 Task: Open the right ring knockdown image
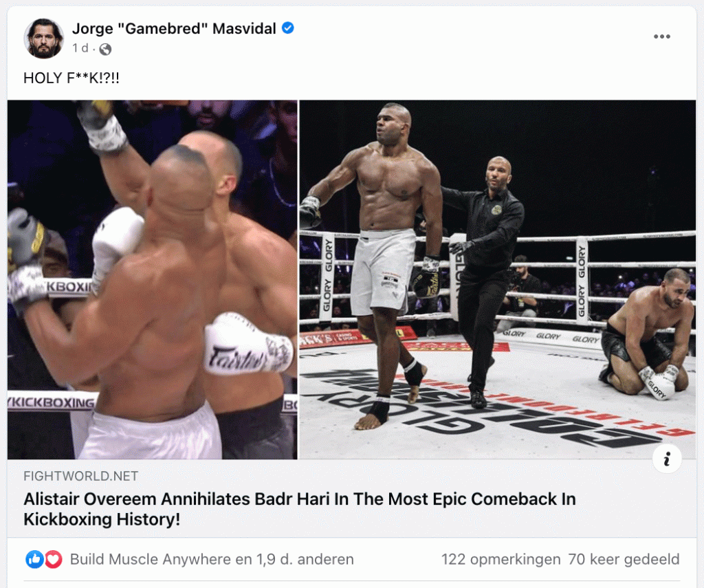(498, 279)
